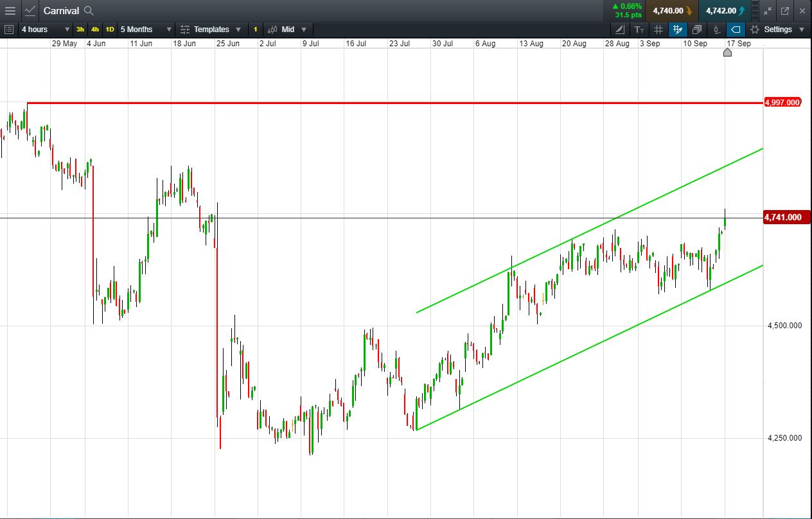Toggle the price marker crosshair tool
The image size is (812, 519).
coord(716,30)
